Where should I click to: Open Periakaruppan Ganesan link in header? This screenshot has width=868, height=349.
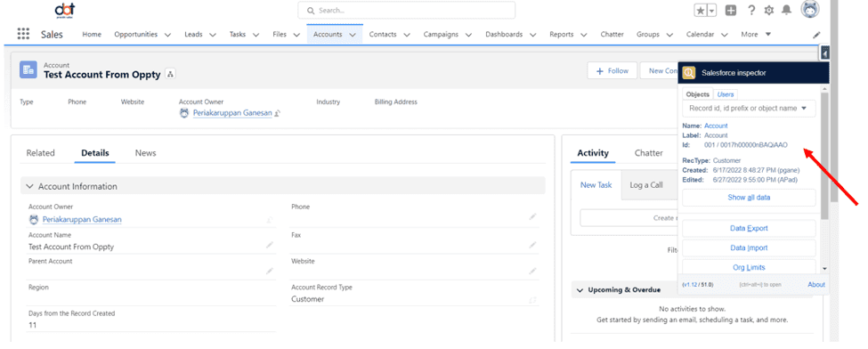point(232,113)
